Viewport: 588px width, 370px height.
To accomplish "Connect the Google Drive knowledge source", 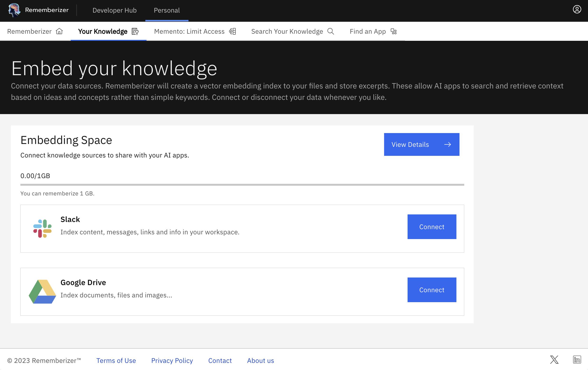I will tap(432, 290).
